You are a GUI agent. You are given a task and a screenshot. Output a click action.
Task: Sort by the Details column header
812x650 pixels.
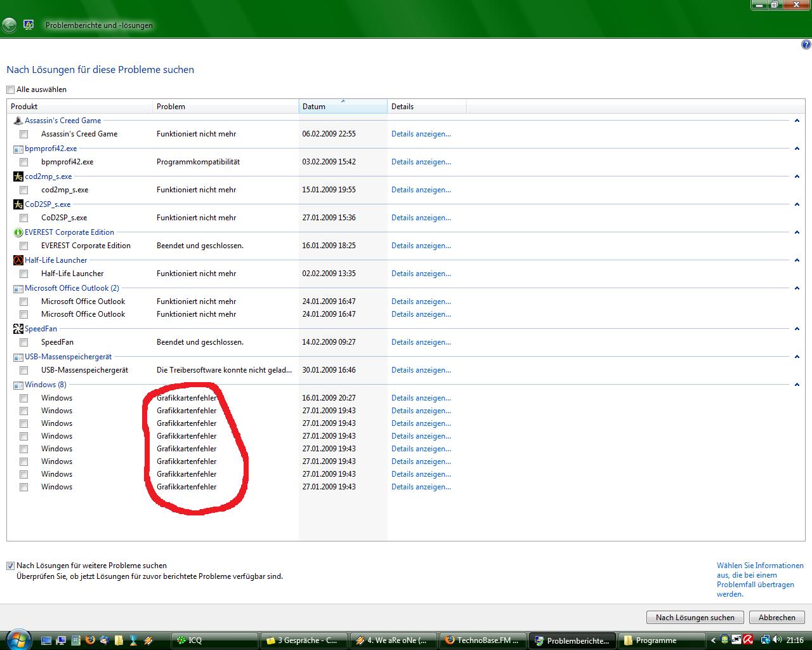[x=427, y=107]
